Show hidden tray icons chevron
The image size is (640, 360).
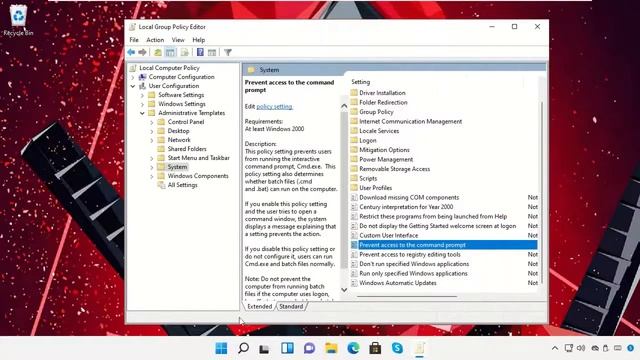tap(555, 348)
